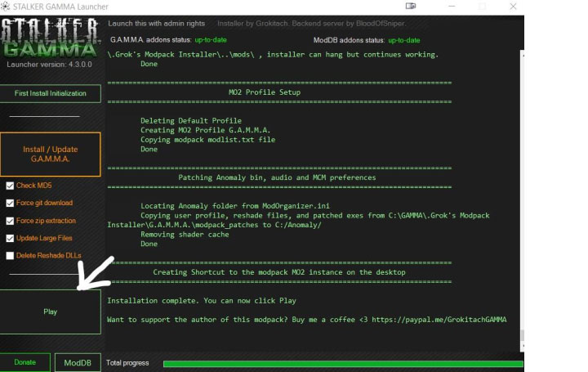Turn off Update Large Files
The image size is (588, 372).
click(x=10, y=238)
